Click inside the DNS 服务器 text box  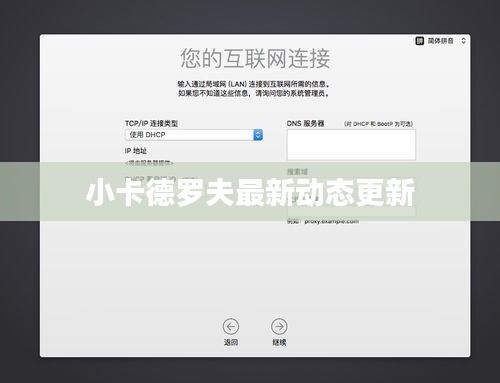[351, 145]
